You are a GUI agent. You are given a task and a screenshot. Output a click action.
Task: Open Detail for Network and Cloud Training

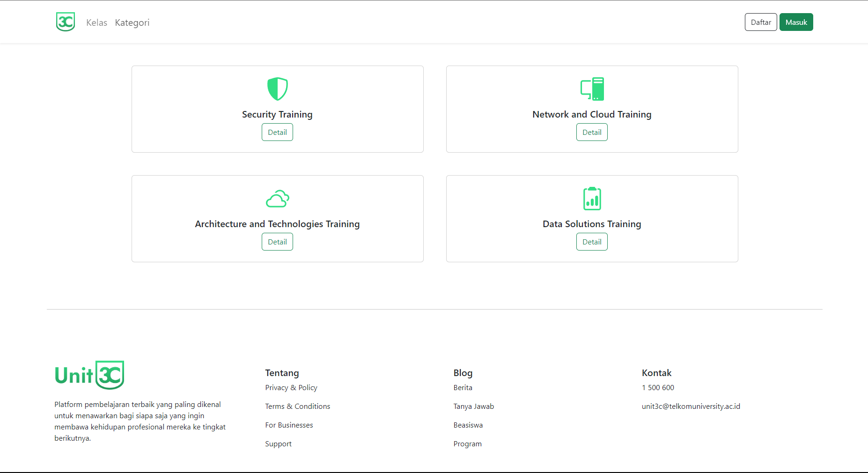click(x=592, y=132)
